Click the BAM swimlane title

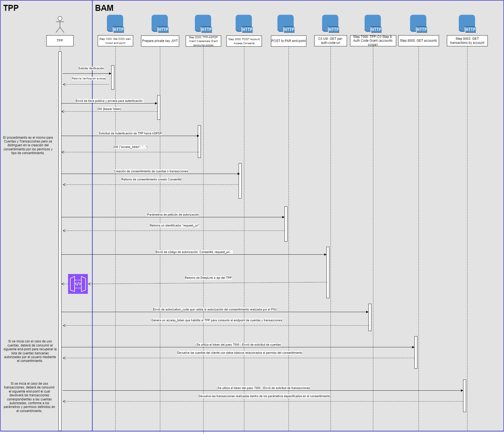click(104, 8)
